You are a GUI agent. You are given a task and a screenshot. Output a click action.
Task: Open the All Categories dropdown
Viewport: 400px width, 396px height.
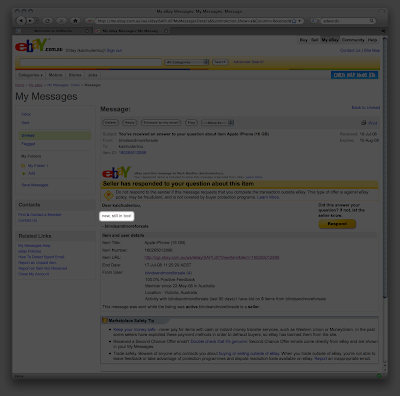(x=187, y=62)
